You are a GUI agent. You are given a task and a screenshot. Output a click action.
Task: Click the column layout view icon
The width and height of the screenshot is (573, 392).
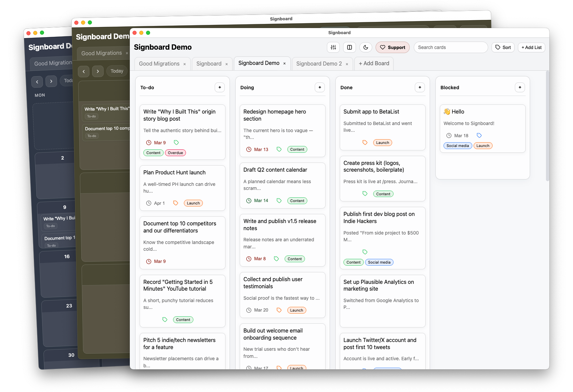click(x=349, y=47)
